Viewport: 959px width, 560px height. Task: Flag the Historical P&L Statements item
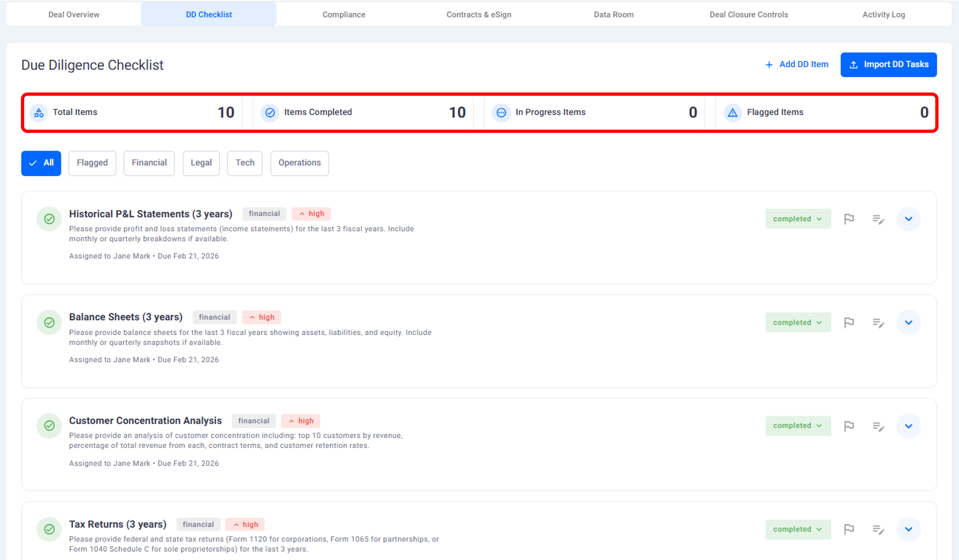pyautogui.click(x=849, y=219)
